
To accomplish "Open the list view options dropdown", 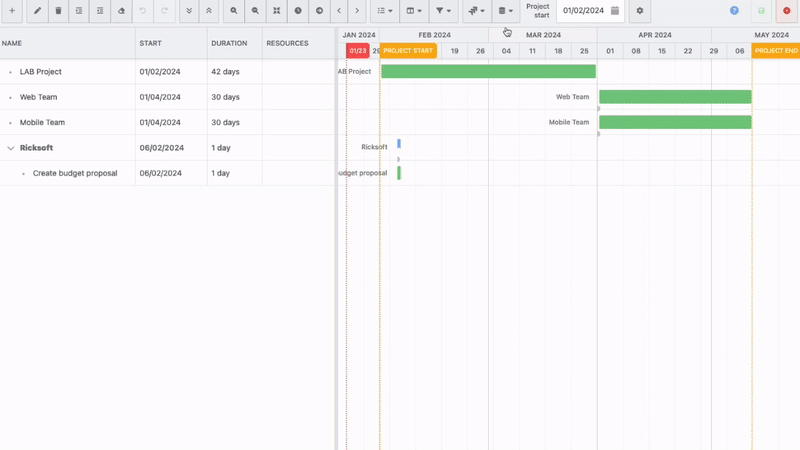I will pyautogui.click(x=385, y=11).
